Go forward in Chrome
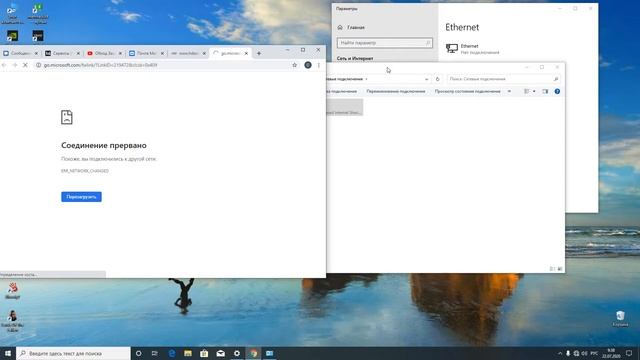640x360 pixels. [x=15, y=65]
